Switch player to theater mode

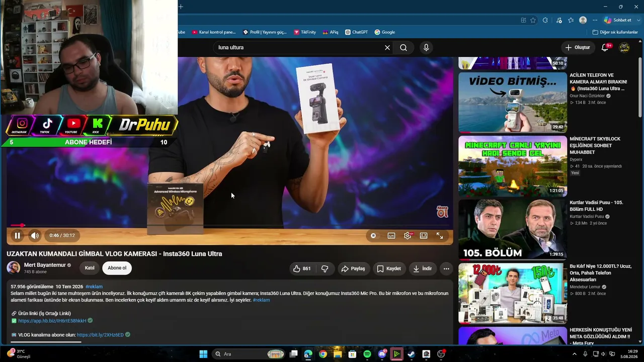[x=424, y=235]
